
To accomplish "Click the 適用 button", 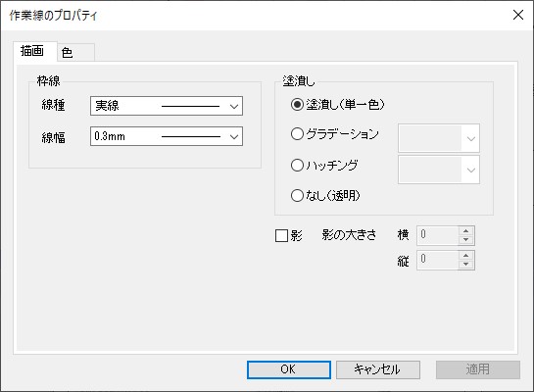I will click(x=478, y=369).
